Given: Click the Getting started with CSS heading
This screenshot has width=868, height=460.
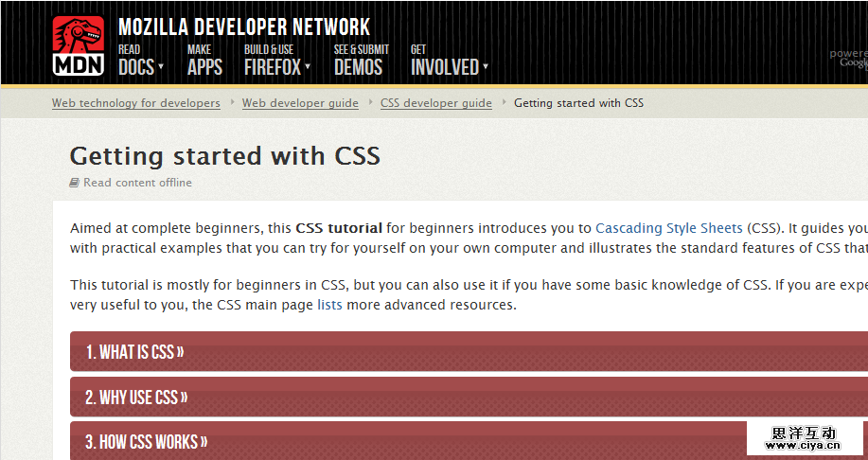Looking at the screenshot, I should [225, 156].
